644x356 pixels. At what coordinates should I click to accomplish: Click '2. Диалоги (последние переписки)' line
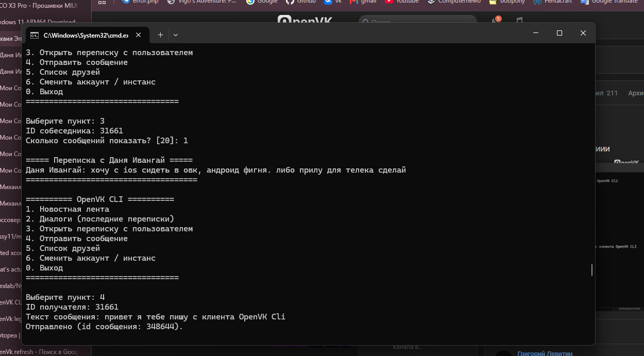pyautogui.click(x=100, y=219)
